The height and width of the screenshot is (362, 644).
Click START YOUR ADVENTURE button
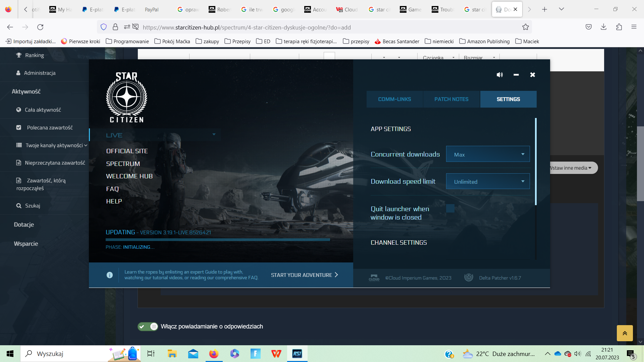[305, 275]
